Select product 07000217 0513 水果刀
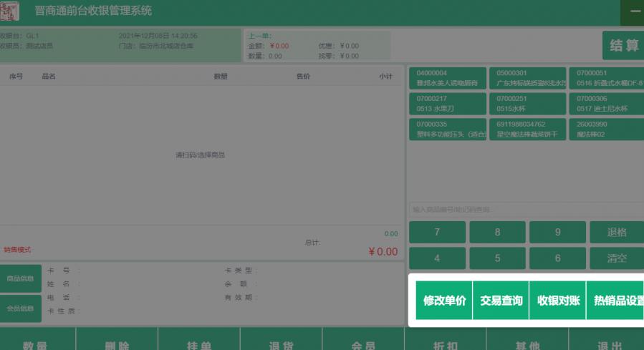 click(447, 103)
